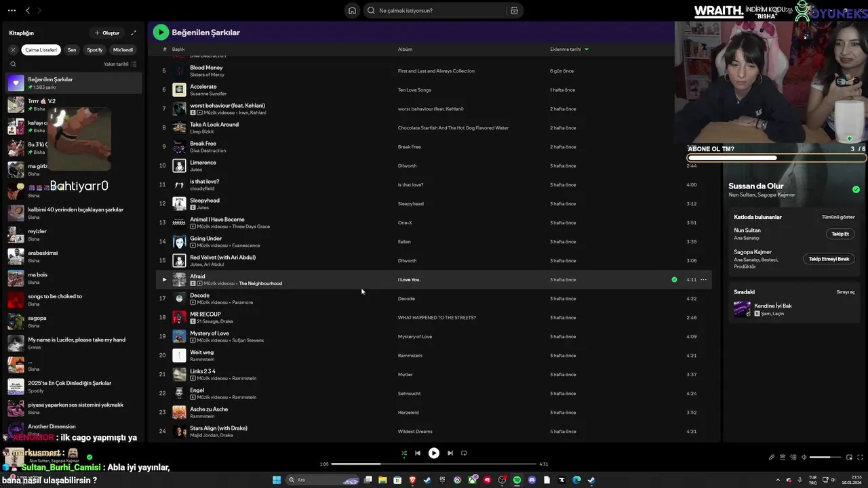Click Tümünü göster in credits
Image resolution: width=868 pixels, height=488 pixels.
point(838,217)
